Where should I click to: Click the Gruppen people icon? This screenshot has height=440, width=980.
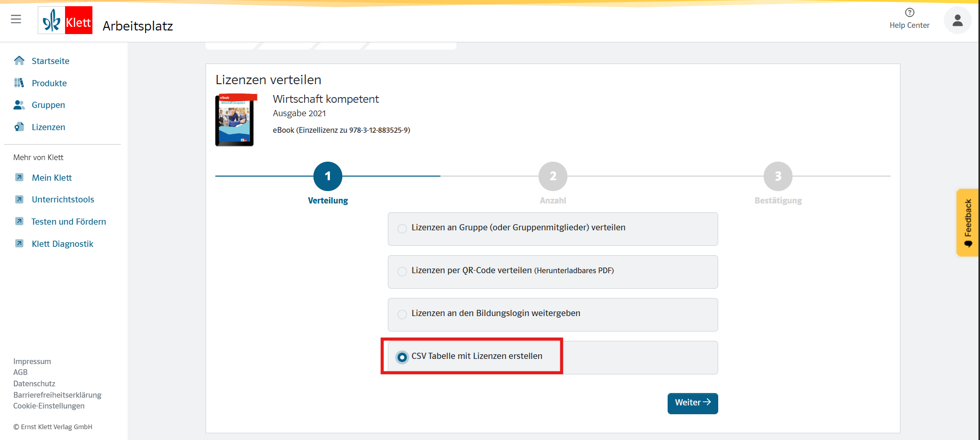click(19, 105)
